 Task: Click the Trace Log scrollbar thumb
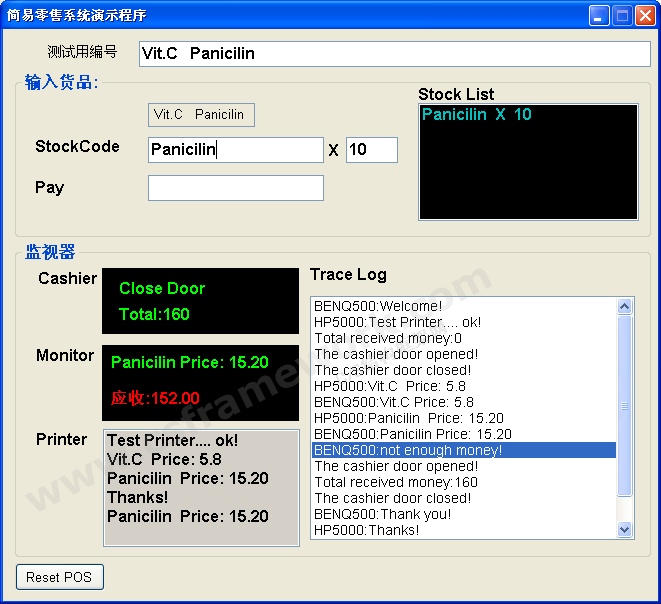[625, 405]
